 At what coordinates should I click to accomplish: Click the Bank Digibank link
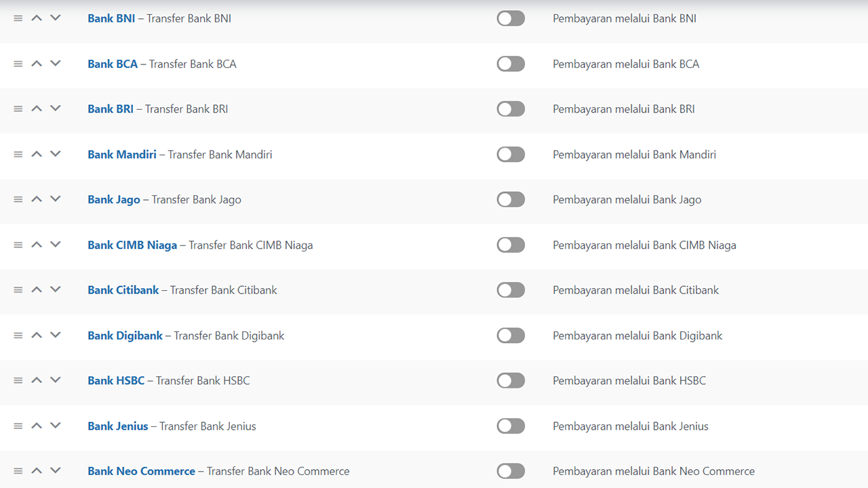tap(125, 335)
